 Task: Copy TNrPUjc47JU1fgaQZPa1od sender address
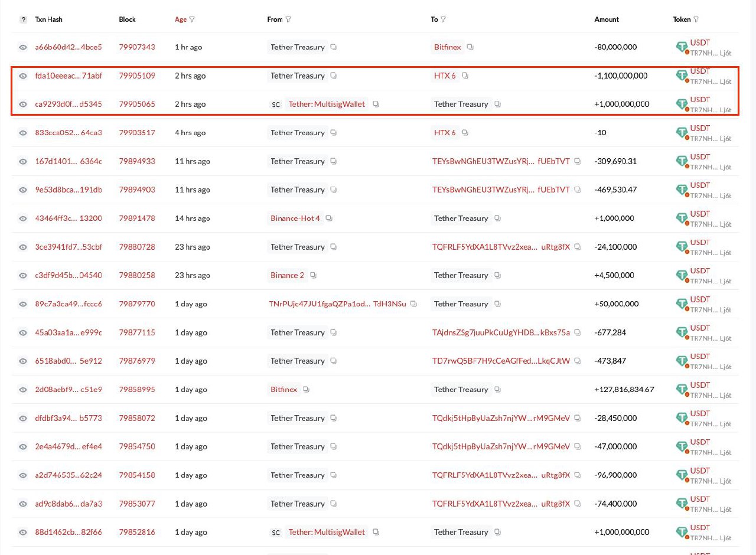[x=413, y=304]
